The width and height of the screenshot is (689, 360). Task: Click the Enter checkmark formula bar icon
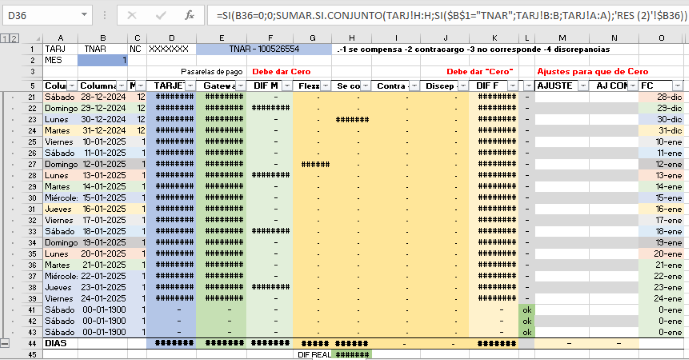[161, 16]
